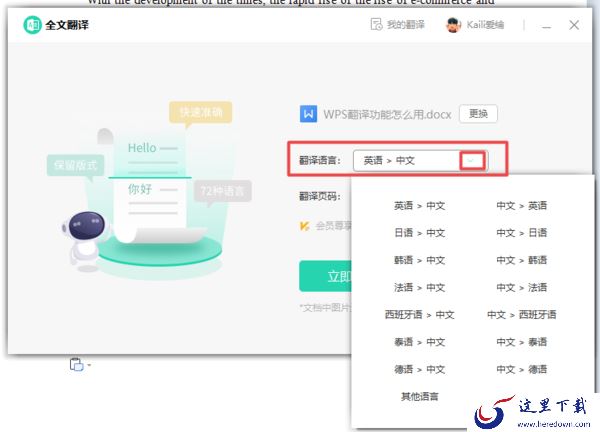Choose 西班牙语 > 中文 translation
600x432 pixels.
click(x=419, y=315)
